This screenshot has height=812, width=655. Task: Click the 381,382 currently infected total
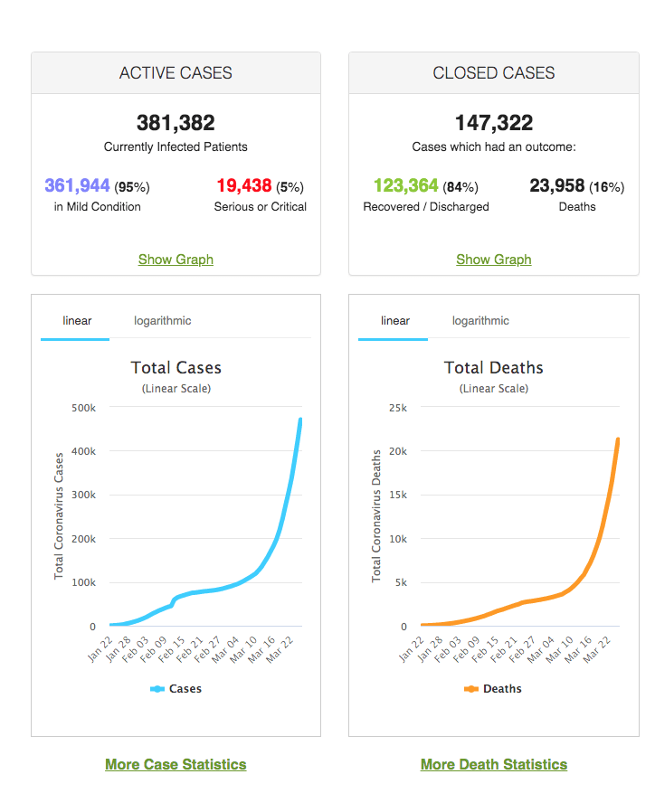(176, 123)
